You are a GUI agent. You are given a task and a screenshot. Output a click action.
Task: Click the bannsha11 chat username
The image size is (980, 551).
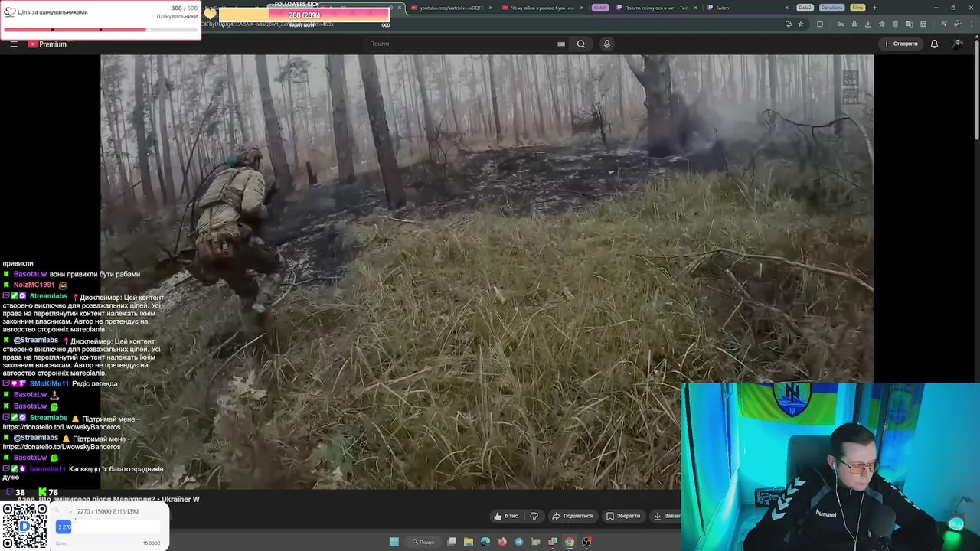coord(47,468)
